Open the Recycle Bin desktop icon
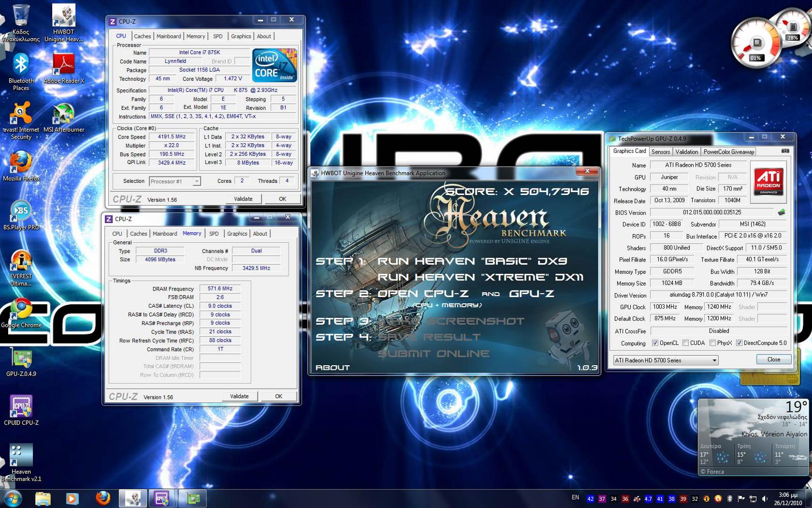The image size is (812, 508). (x=21, y=23)
